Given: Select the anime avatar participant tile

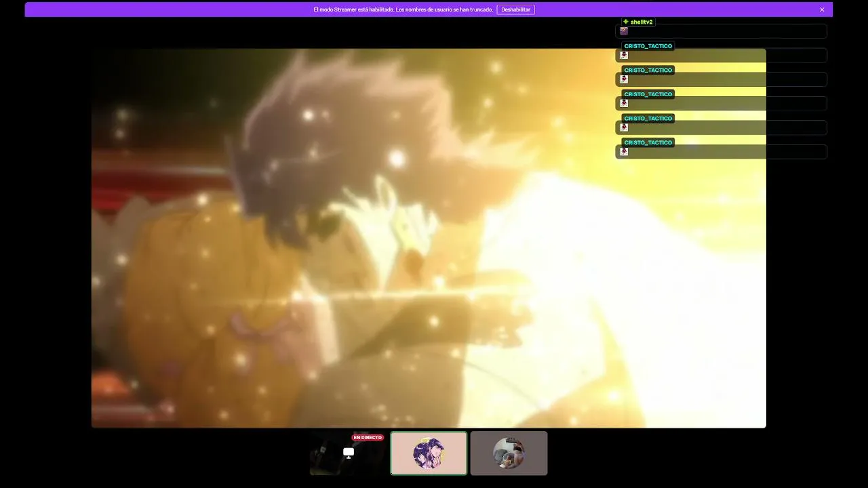Looking at the screenshot, I should [x=429, y=453].
